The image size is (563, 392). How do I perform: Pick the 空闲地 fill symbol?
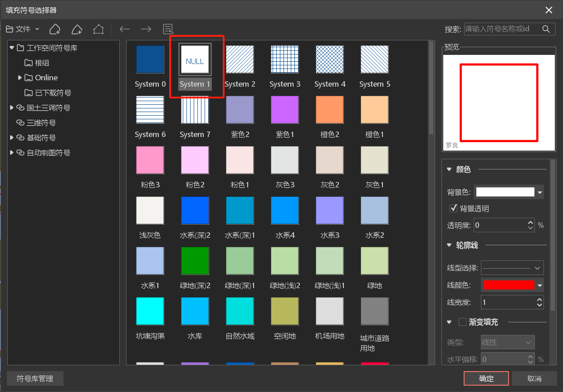click(x=285, y=311)
